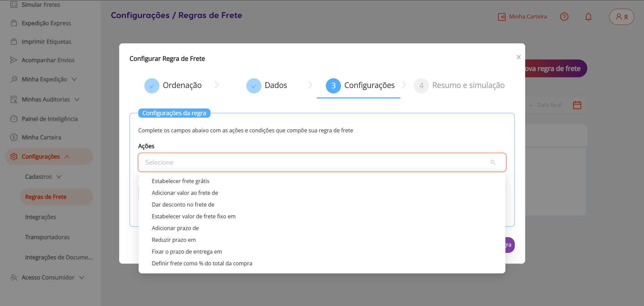Click the Minha Carteira wallet icon in header
The width and height of the screenshot is (644, 306).
pyautogui.click(x=502, y=17)
